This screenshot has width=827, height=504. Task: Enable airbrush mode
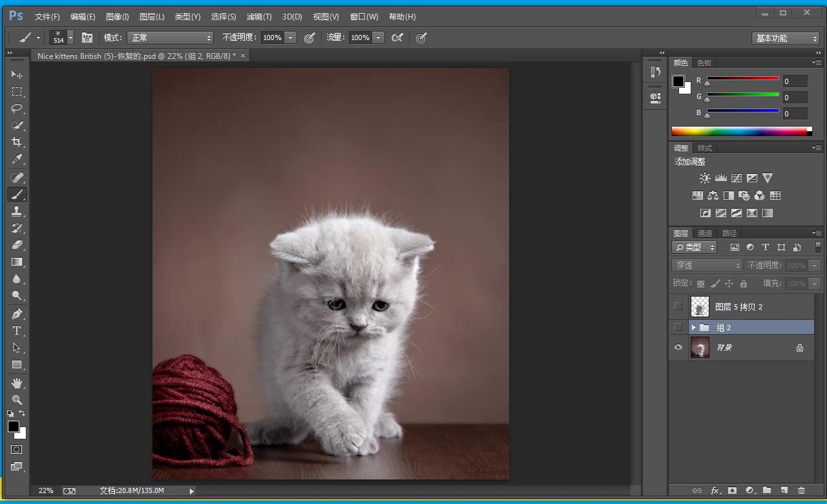(x=397, y=37)
